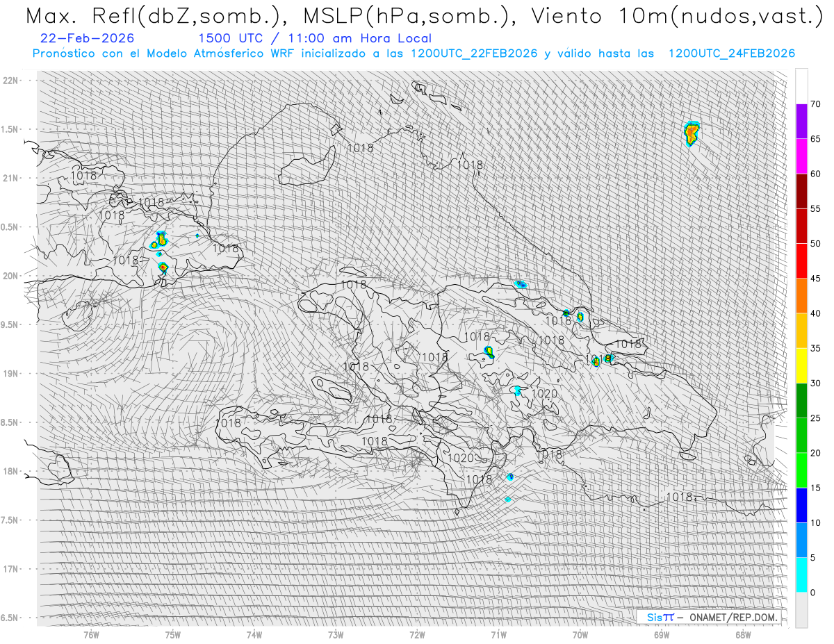Click the 72W longitude axis label
This screenshot has height=644, width=834.
[x=417, y=634]
